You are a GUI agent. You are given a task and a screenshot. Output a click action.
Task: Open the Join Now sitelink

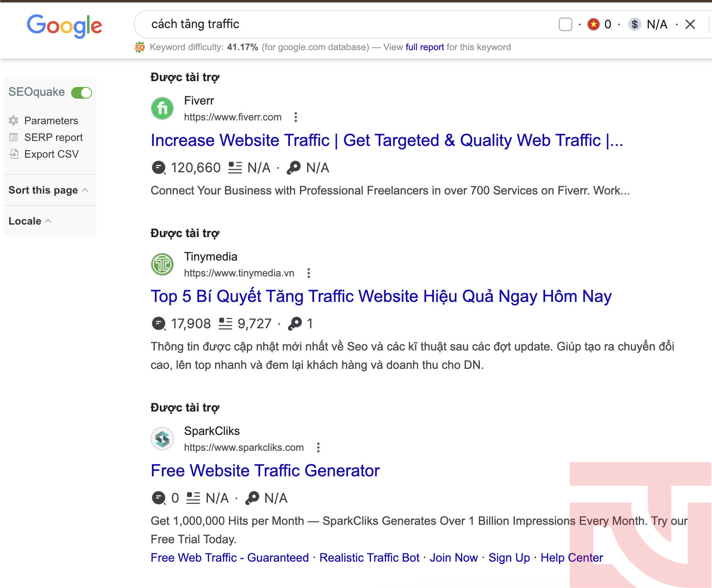coord(454,557)
